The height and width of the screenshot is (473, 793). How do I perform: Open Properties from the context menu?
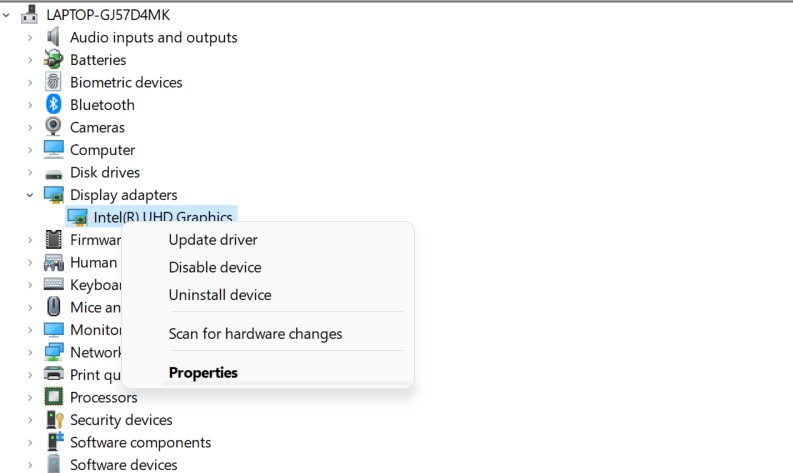[203, 373]
